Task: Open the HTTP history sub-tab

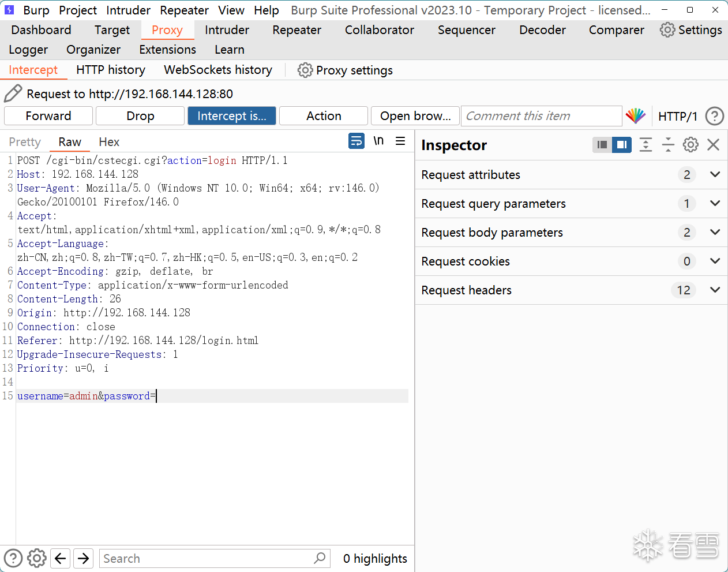Action: [111, 70]
